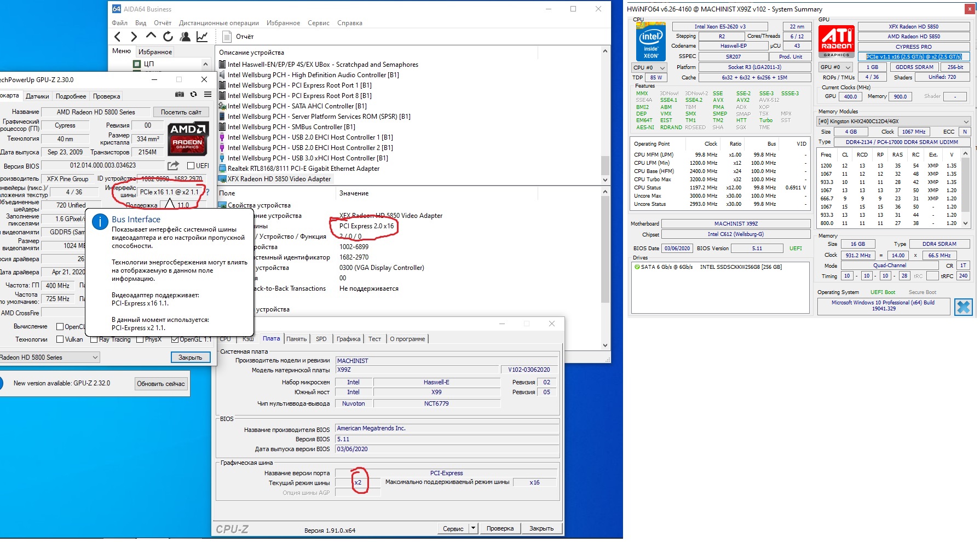
Task: Toggle the Vulkan checkbox in GPU-Z
Action: [x=60, y=339]
